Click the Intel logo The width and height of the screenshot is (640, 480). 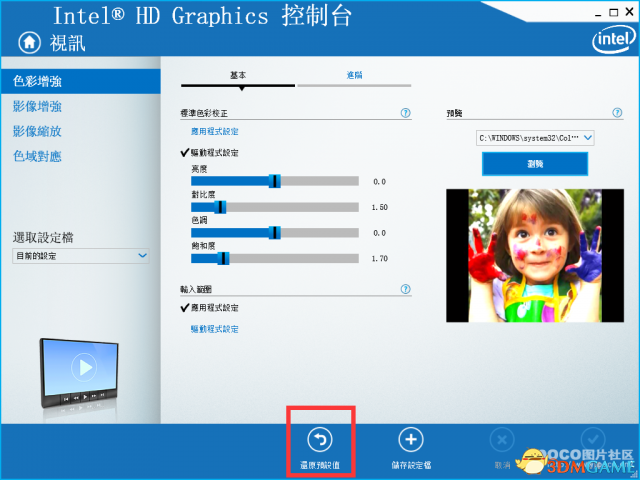614,39
